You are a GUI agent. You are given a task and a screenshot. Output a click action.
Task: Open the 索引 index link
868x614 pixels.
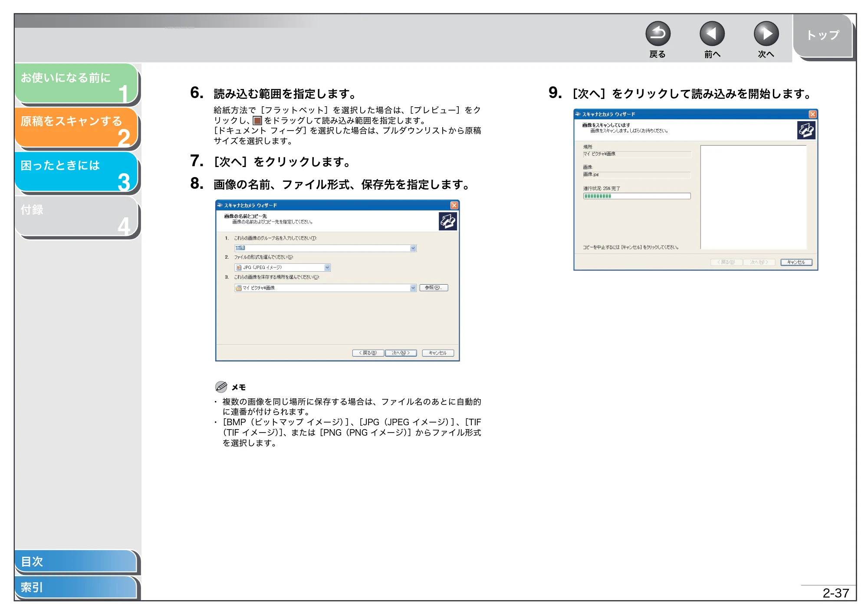tap(76, 587)
